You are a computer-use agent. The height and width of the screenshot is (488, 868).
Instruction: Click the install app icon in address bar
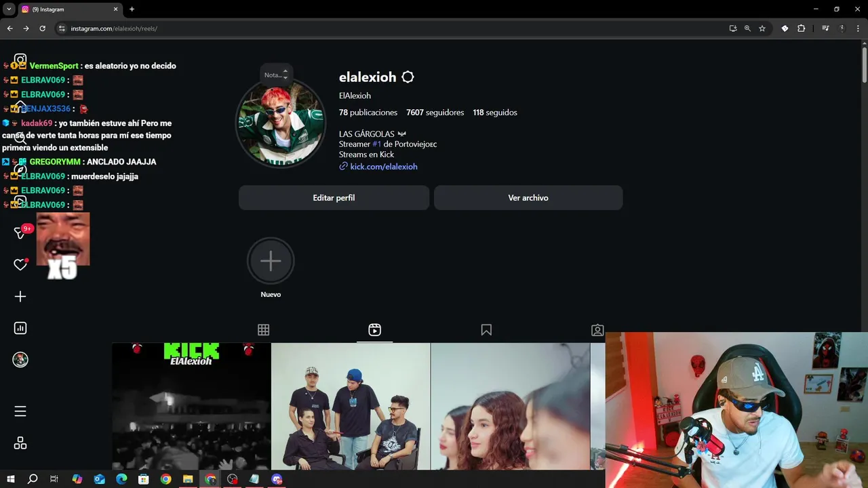click(x=733, y=28)
